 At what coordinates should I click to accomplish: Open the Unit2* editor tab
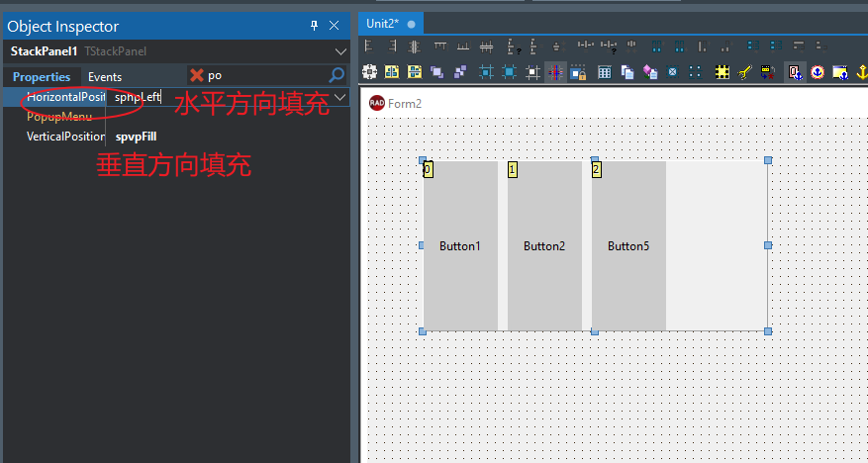click(x=382, y=24)
